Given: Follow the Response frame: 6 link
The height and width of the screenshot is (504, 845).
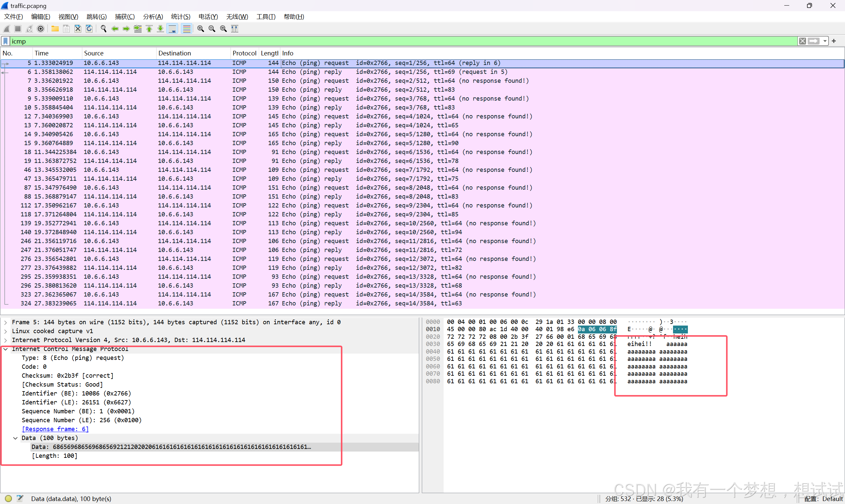Looking at the screenshot, I should point(55,429).
